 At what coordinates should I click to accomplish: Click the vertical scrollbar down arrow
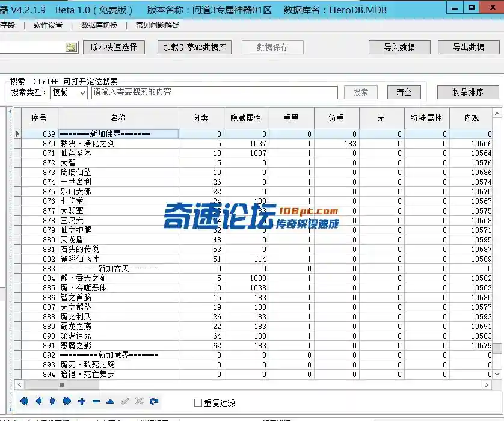pos(497,374)
